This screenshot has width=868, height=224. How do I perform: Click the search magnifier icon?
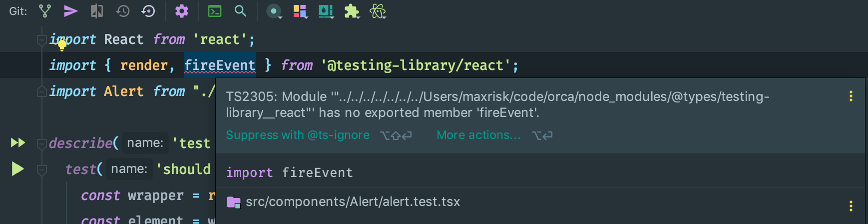click(x=240, y=11)
